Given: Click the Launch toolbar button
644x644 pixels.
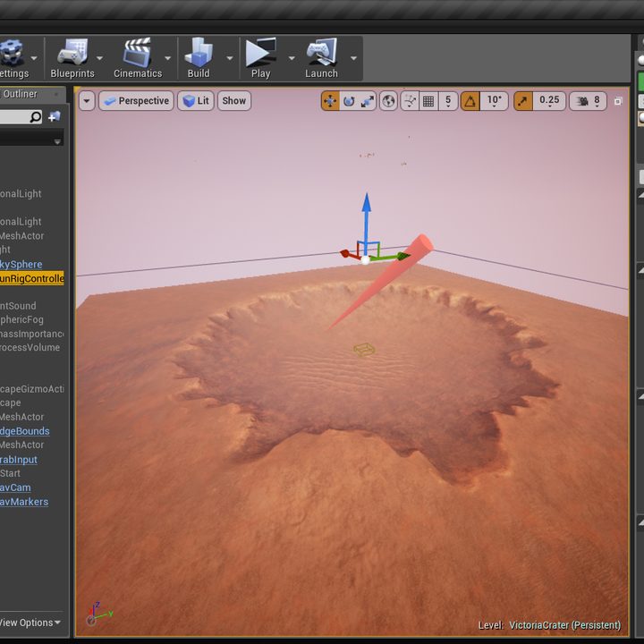Looking at the screenshot, I should 322,58.
